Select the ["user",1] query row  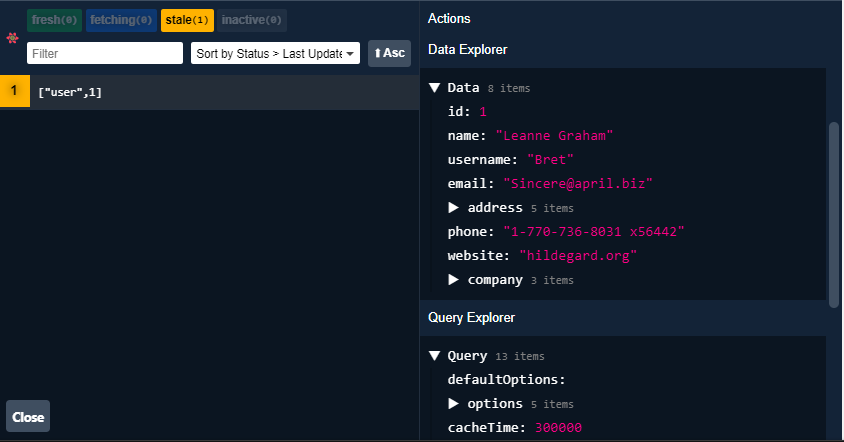click(x=209, y=92)
